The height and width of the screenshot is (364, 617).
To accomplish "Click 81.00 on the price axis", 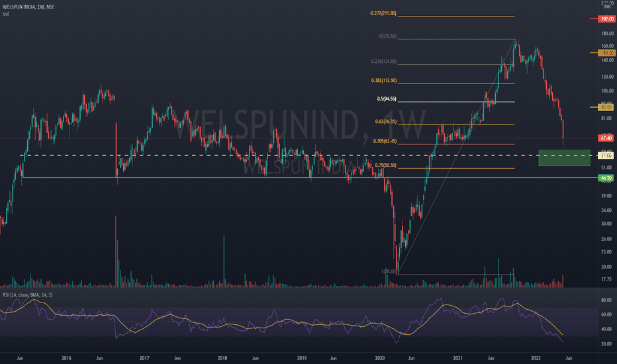I will [607, 118].
